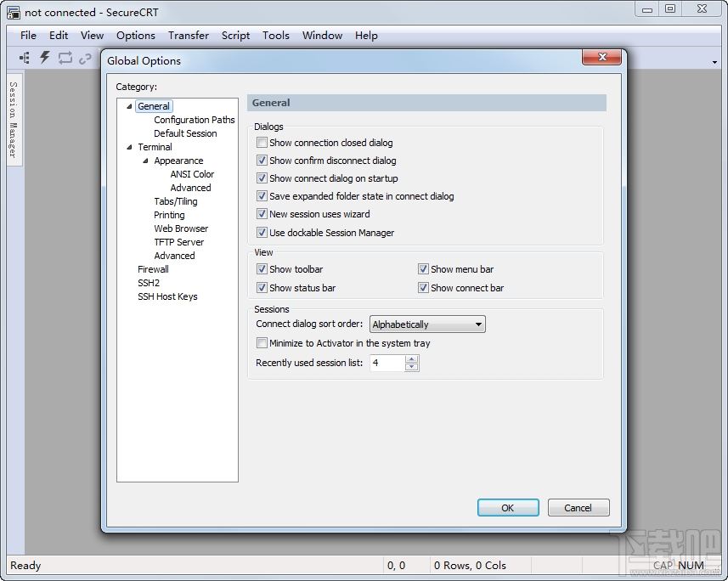728x581 pixels.
Task: Open the Window menu
Action: pyautogui.click(x=322, y=36)
